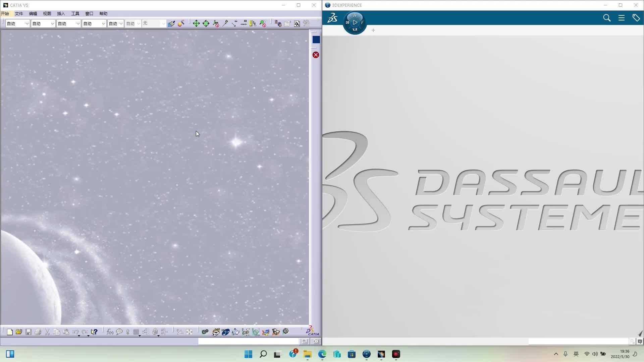The width and height of the screenshot is (644, 362).
Task: Click the tag icon in 3DEXPERIENCE header
Action: pos(636,18)
